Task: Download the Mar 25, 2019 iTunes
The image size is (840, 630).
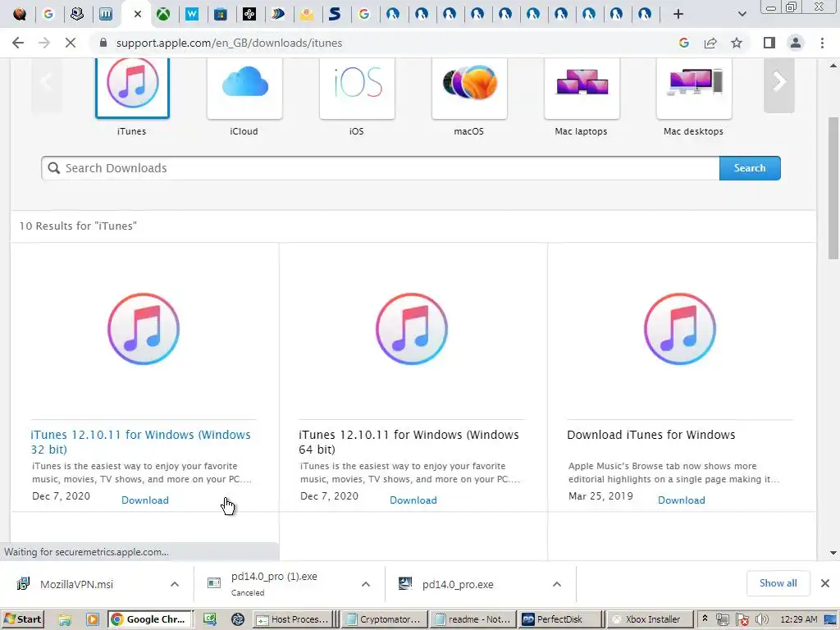Action: 682,500
